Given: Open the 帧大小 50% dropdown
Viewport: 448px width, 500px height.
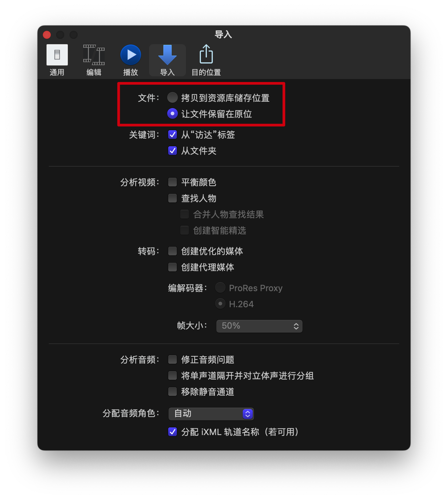Looking at the screenshot, I should [259, 326].
